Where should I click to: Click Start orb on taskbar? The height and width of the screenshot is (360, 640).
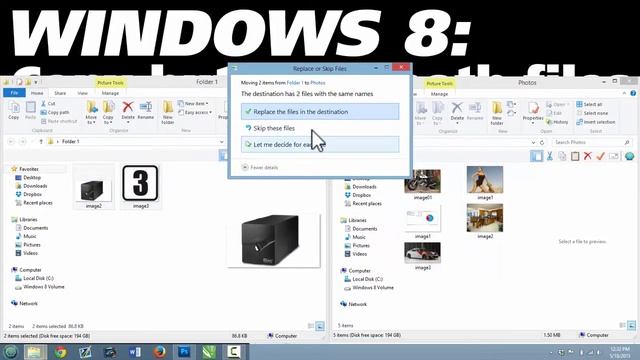[x=10, y=352]
